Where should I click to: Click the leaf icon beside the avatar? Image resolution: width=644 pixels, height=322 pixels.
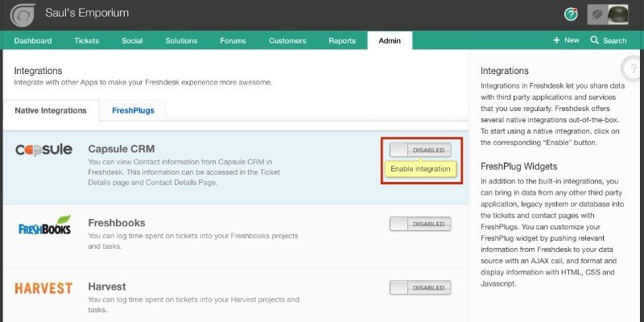(597, 14)
